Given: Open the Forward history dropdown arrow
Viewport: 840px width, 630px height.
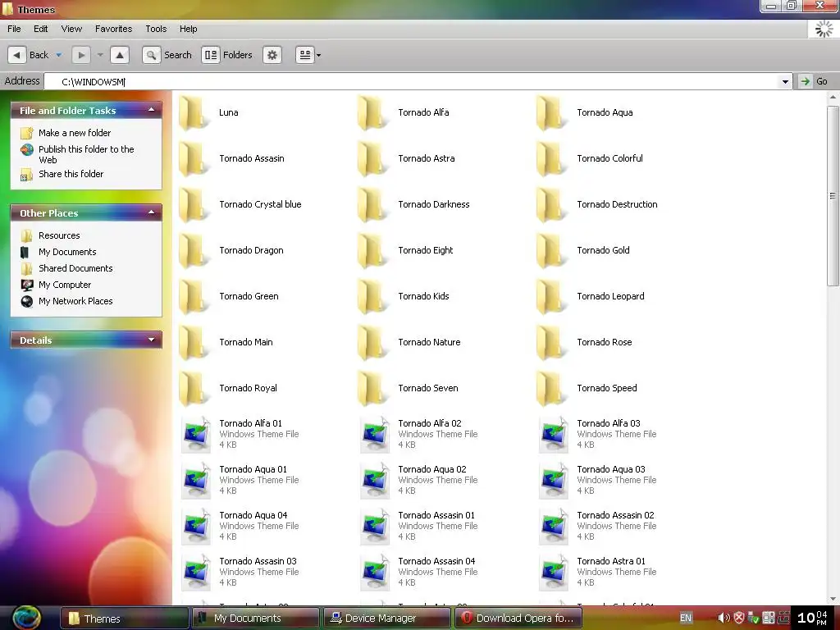Looking at the screenshot, I should coord(100,55).
